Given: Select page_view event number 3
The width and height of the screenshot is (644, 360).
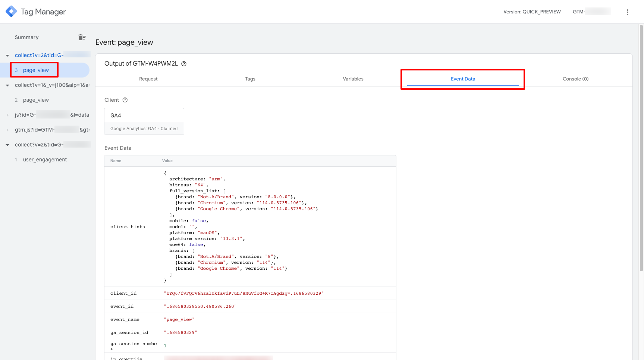Looking at the screenshot, I should (x=35, y=70).
